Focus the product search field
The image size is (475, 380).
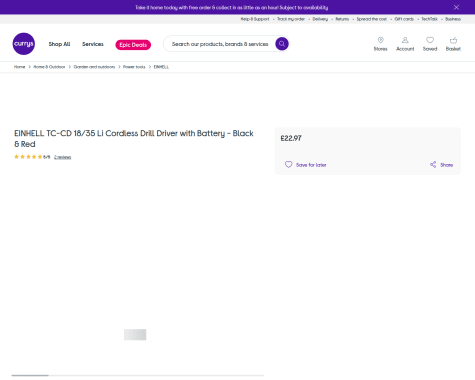(220, 44)
